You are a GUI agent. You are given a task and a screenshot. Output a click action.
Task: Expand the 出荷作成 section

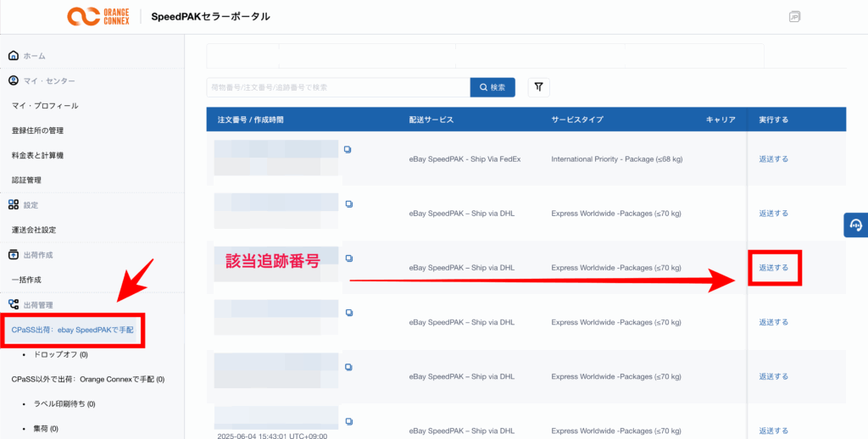[x=36, y=254]
